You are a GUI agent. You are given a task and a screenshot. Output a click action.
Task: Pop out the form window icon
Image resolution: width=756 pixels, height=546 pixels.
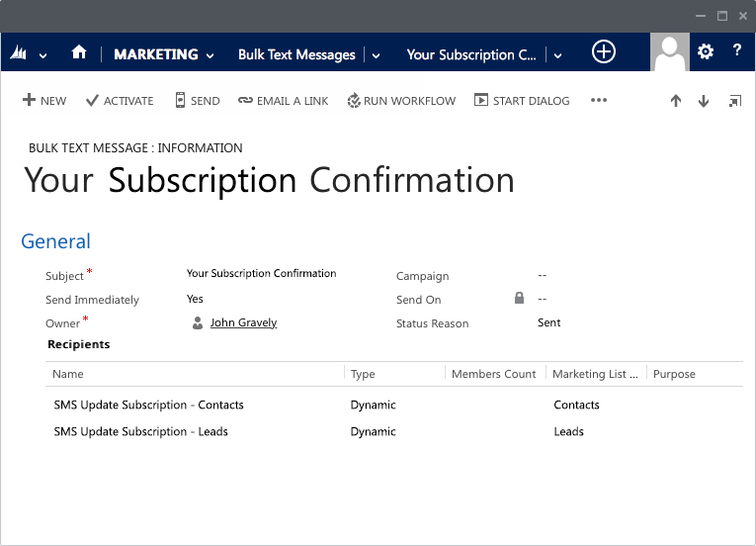click(x=734, y=101)
